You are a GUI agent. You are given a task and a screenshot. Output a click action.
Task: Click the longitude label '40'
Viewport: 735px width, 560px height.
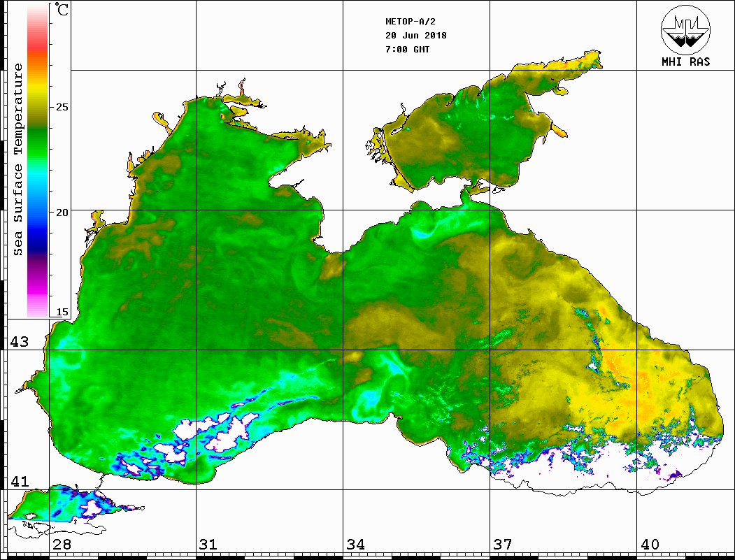650,545
